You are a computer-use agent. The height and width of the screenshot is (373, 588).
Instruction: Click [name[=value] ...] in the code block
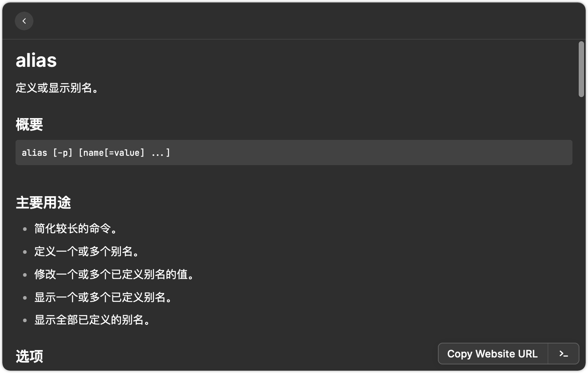click(x=124, y=153)
